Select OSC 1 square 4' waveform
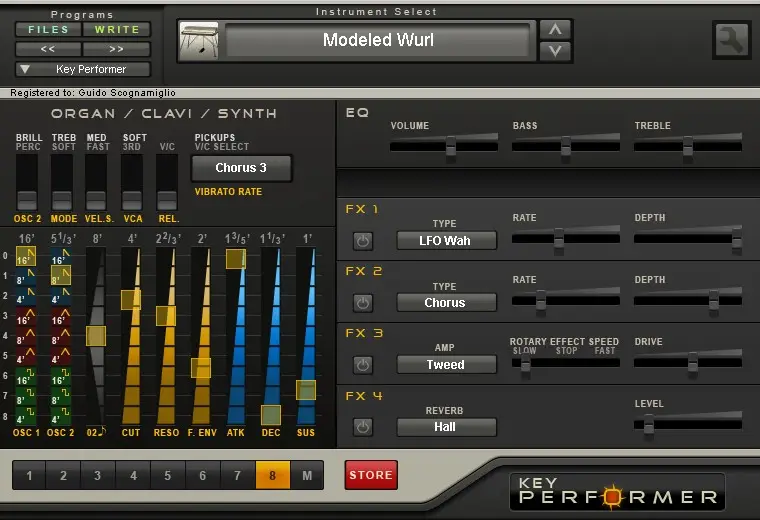The image size is (760, 520). [x=26, y=416]
